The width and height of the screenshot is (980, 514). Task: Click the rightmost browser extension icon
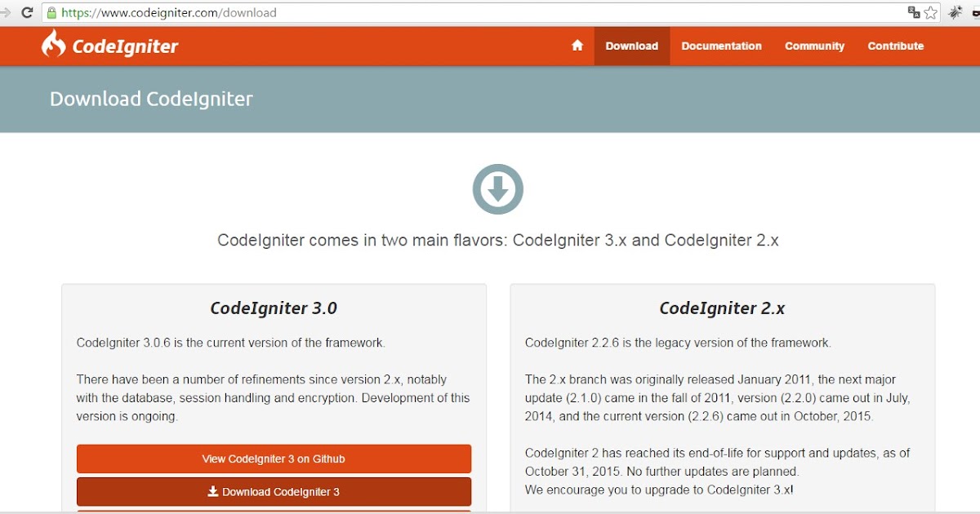(x=975, y=12)
